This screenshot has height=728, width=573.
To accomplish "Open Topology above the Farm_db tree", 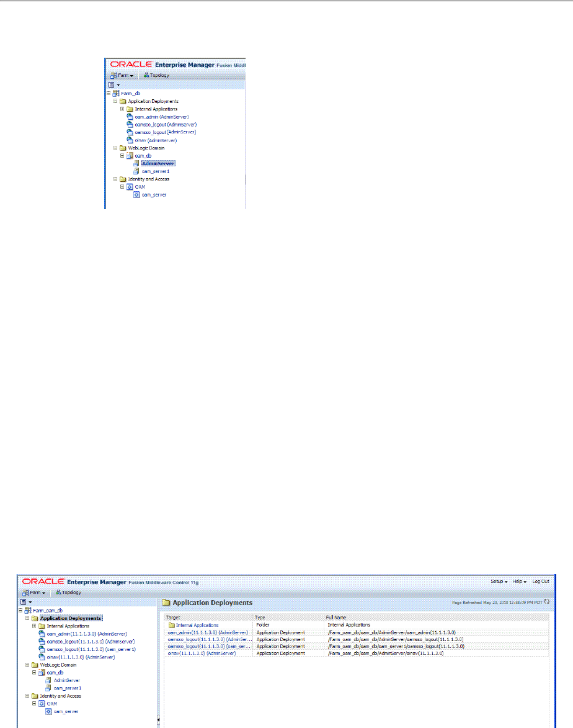I will click(x=156, y=75).
